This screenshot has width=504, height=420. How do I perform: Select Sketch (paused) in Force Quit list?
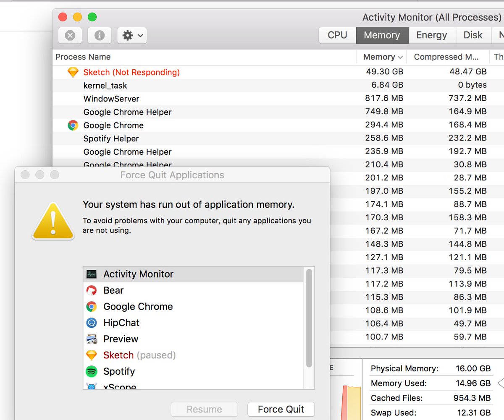[193, 355]
